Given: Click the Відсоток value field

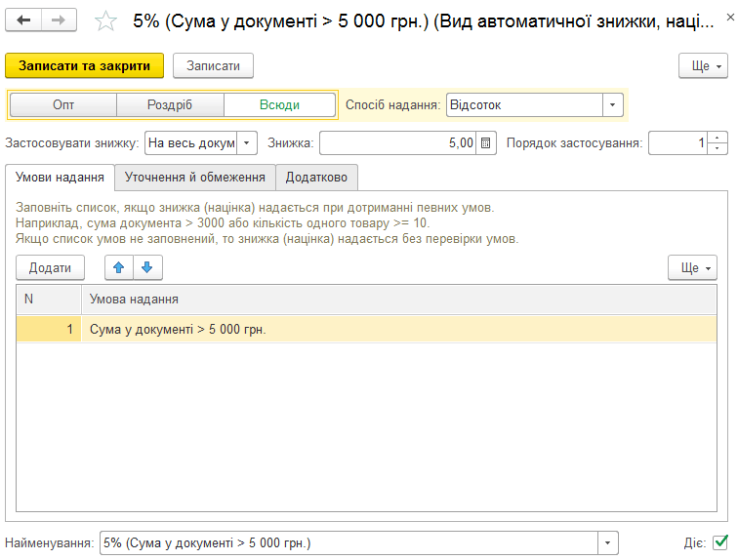Looking at the screenshot, I should tap(524, 104).
